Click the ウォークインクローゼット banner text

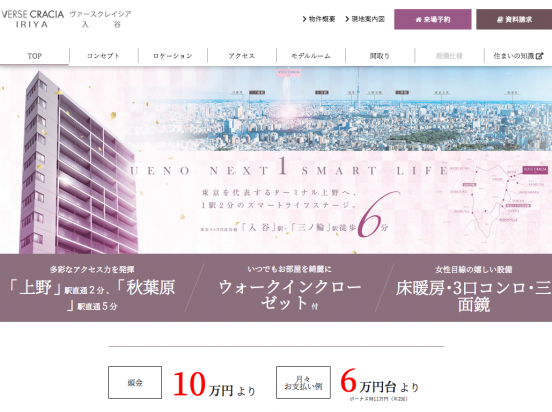(x=290, y=295)
